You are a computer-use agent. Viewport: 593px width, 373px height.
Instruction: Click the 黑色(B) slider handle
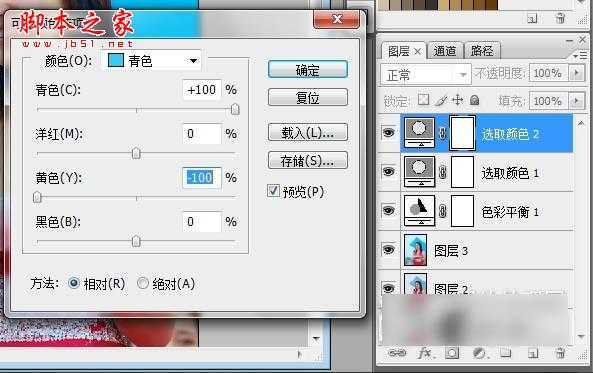(136, 241)
